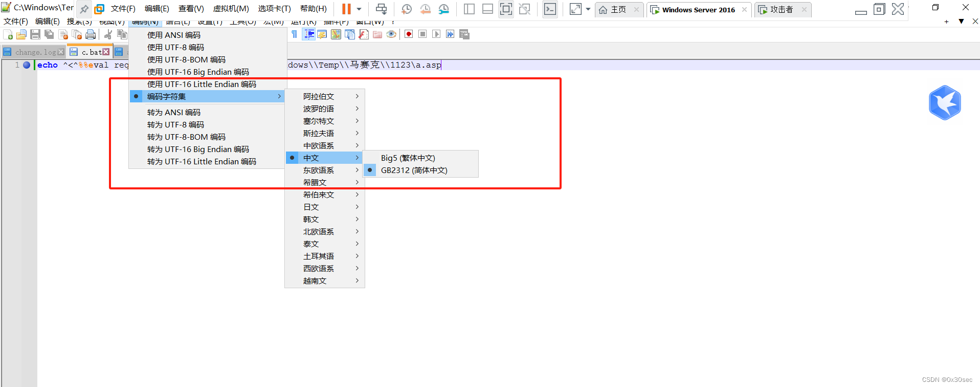Click the VMware Unity mode icon
The height and width of the screenshot is (387, 980).
pos(525,9)
